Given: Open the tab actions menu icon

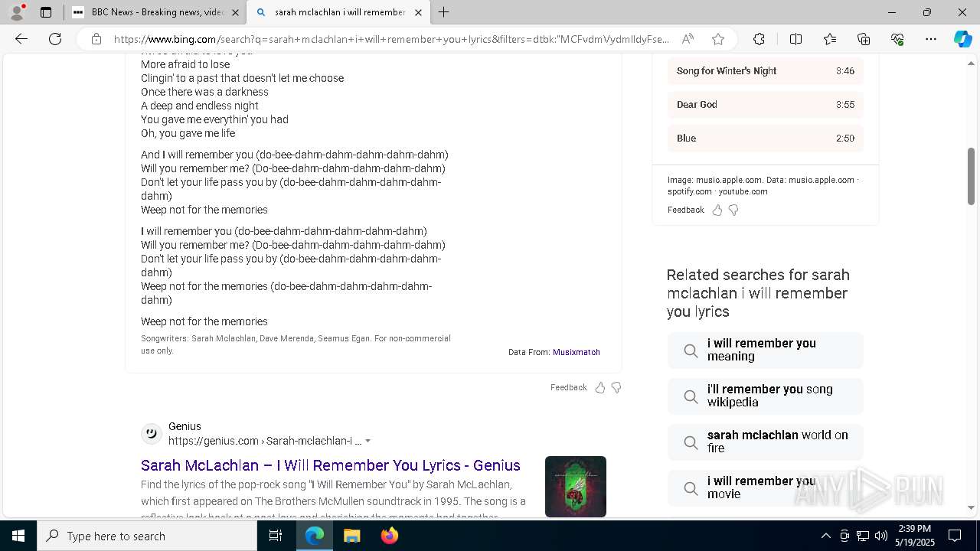Looking at the screenshot, I should tap(46, 12).
